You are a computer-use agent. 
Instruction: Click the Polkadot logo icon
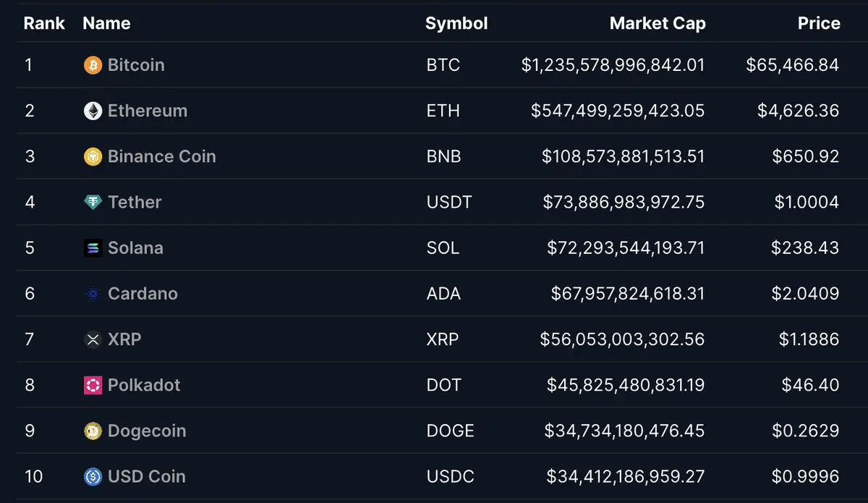[93, 385]
